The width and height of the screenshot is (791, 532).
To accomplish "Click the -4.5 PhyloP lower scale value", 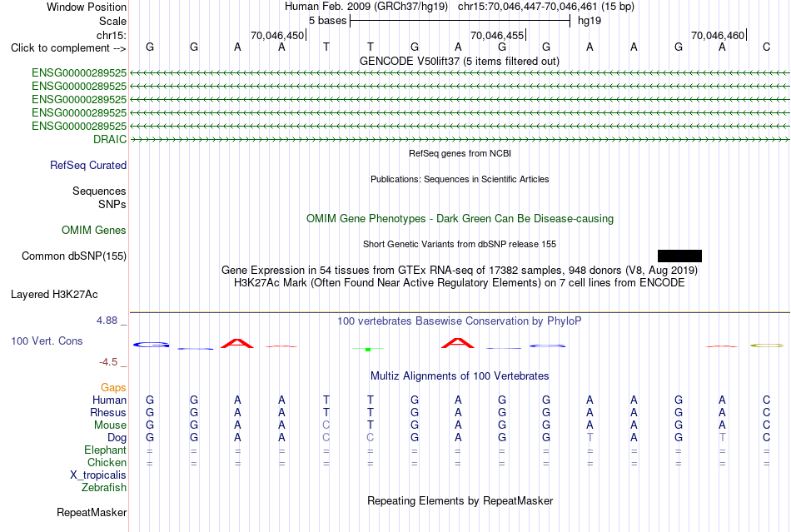I will [x=108, y=362].
